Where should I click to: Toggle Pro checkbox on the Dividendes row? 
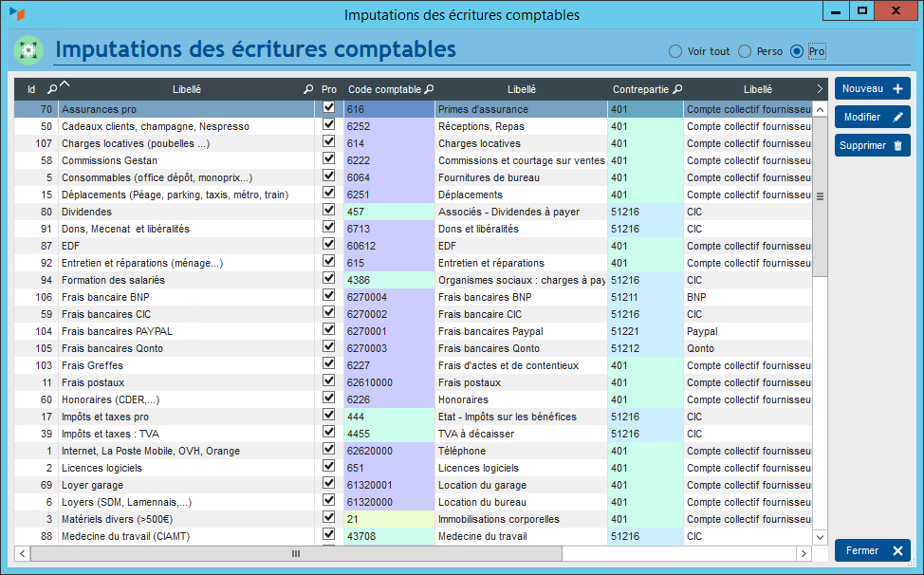(328, 211)
